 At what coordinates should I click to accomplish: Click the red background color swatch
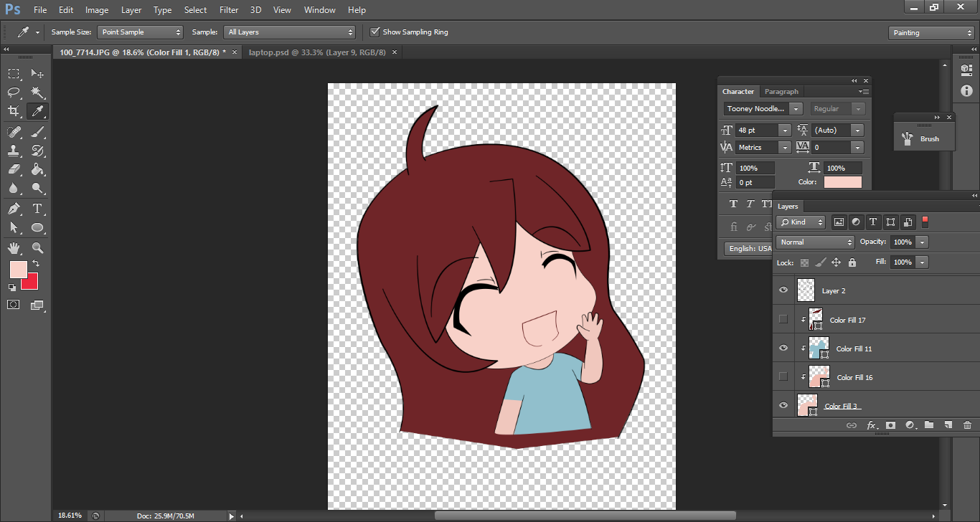[x=32, y=285]
